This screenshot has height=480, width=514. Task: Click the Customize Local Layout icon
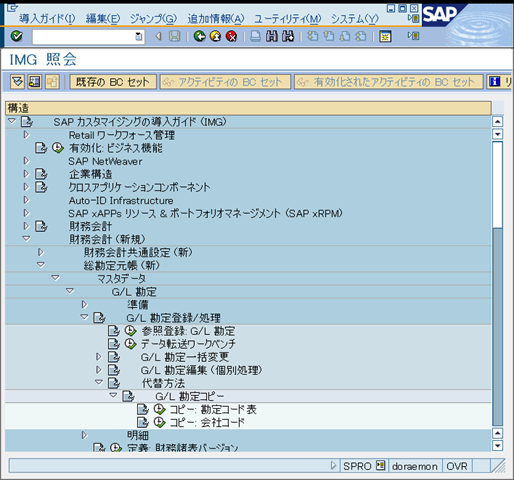point(385,36)
